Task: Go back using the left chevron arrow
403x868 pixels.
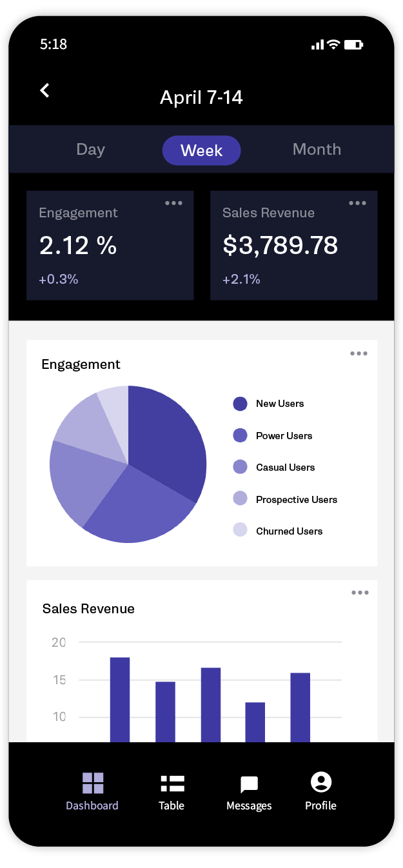Action: click(x=44, y=90)
